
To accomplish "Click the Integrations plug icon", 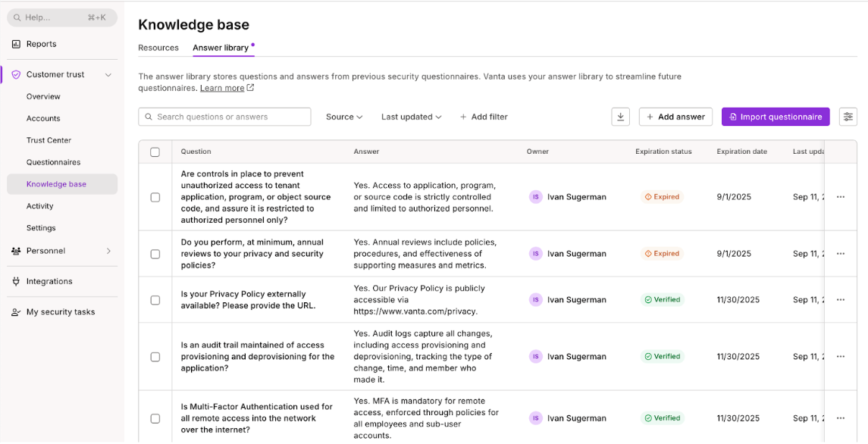I will point(16,281).
